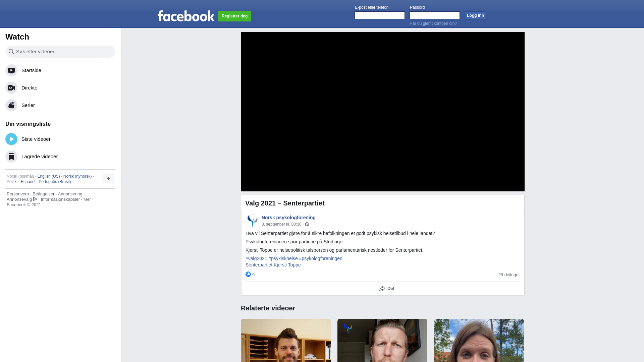Open the Personvern footer link
The image size is (644, 362).
pyautogui.click(x=18, y=194)
